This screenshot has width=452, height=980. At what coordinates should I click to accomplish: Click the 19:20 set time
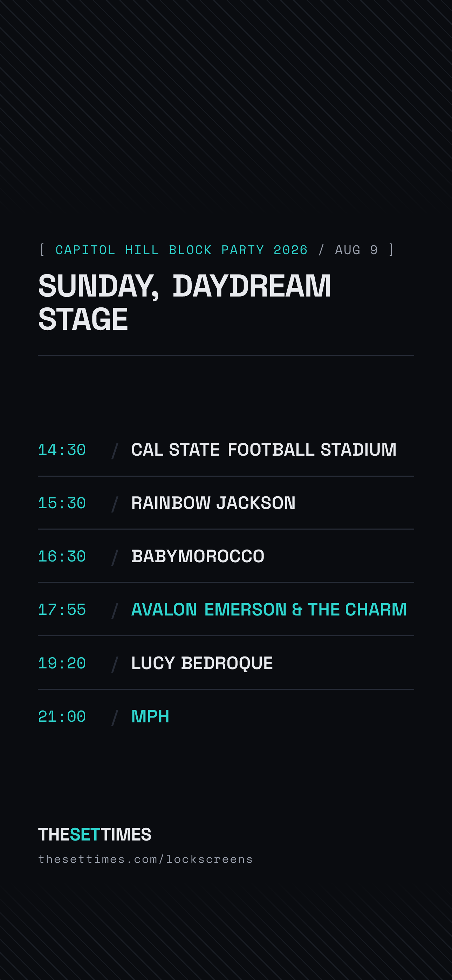(x=62, y=663)
